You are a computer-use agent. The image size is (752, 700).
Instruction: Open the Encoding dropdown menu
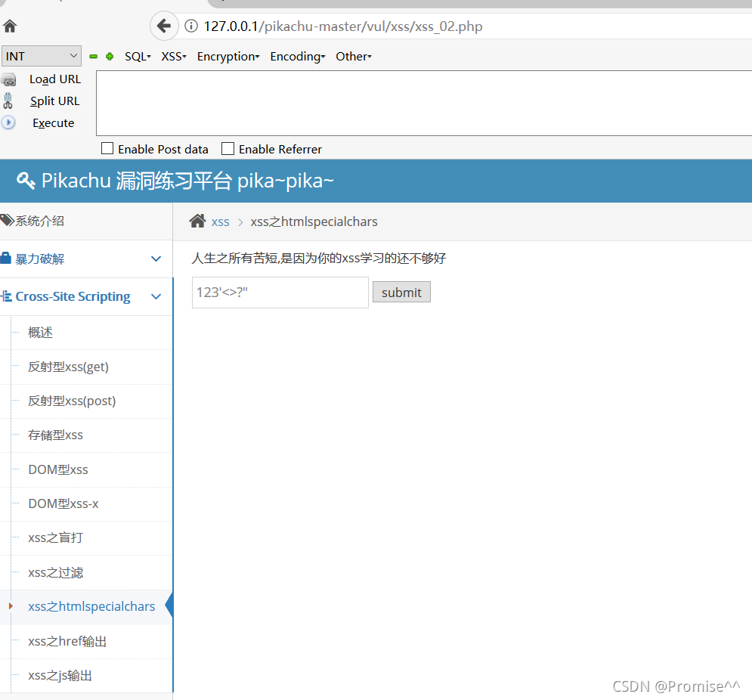(298, 57)
